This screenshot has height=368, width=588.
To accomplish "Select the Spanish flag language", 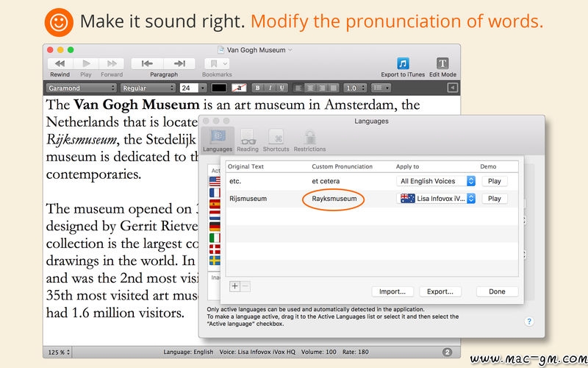I will 215,205.
